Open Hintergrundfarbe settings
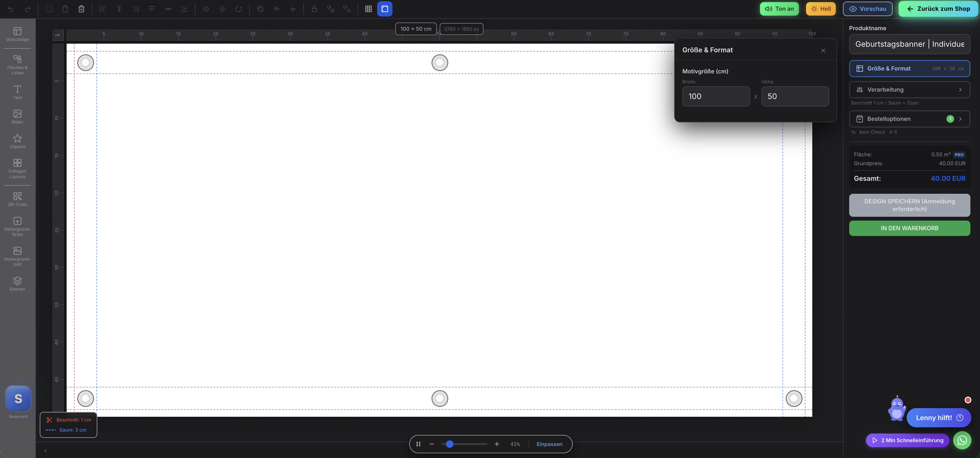Image resolution: width=980 pixels, height=458 pixels. tap(17, 227)
